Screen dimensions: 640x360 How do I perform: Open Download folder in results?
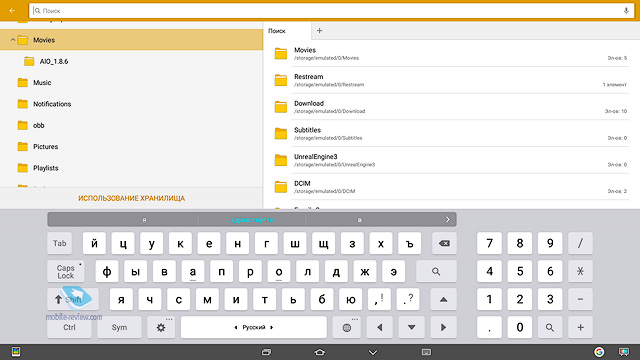coord(451,107)
